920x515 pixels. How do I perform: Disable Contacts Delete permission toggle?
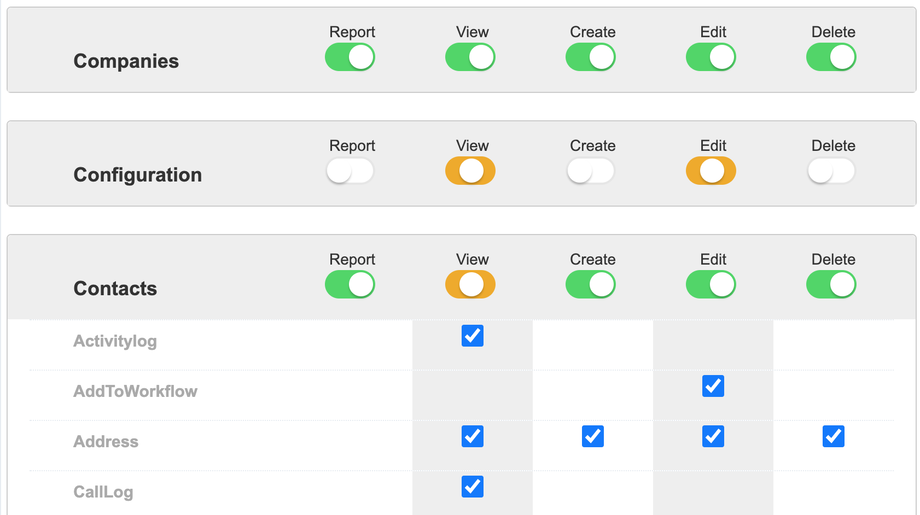click(831, 285)
